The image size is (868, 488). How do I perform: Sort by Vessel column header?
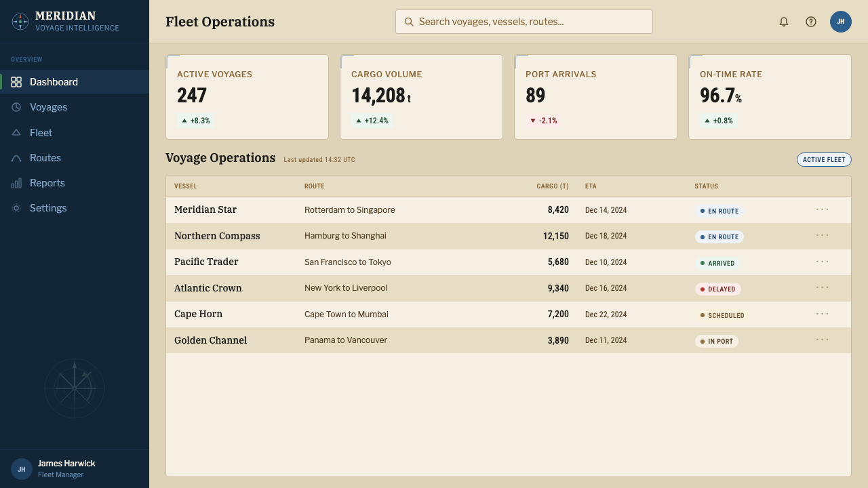[186, 186]
